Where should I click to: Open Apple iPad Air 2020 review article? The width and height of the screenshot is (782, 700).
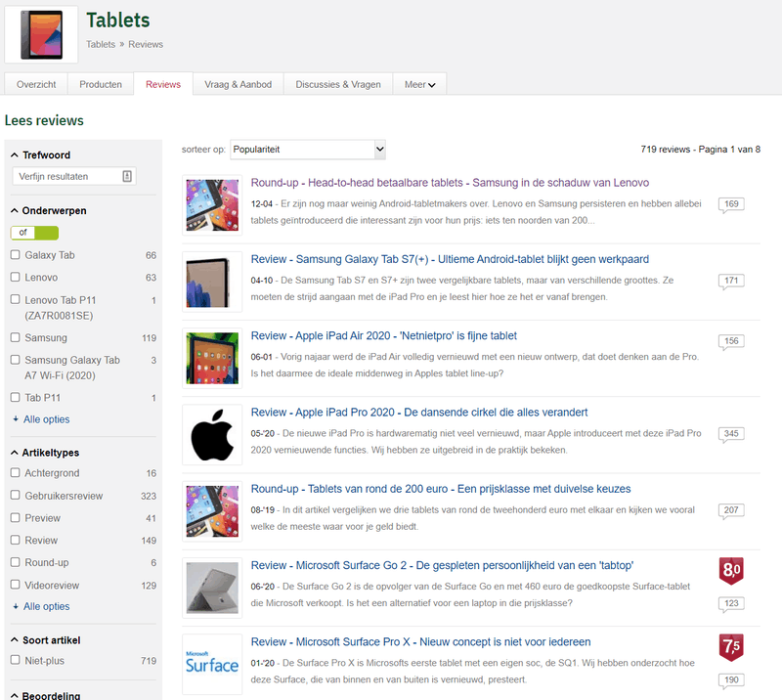point(383,335)
